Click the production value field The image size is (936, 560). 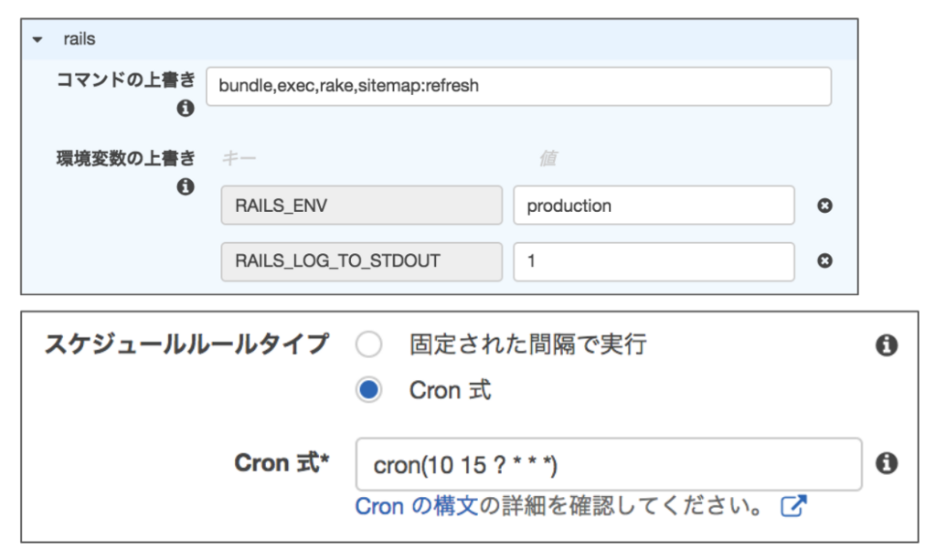click(653, 206)
